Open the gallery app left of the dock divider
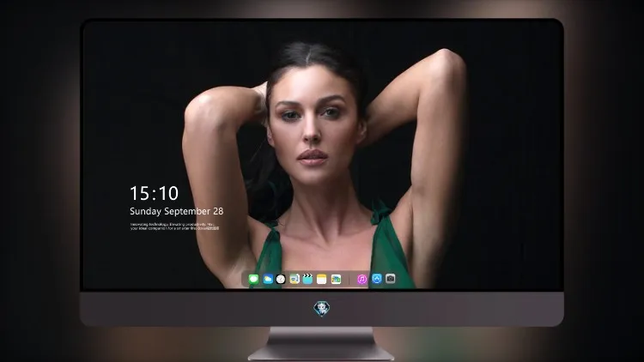This screenshot has width=644, height=362. coord(336,279)
